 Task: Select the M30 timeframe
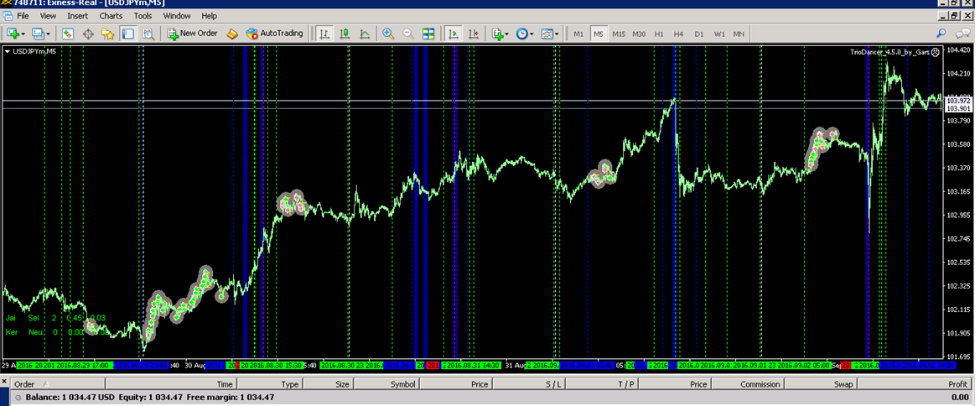[x=639, y=34]
